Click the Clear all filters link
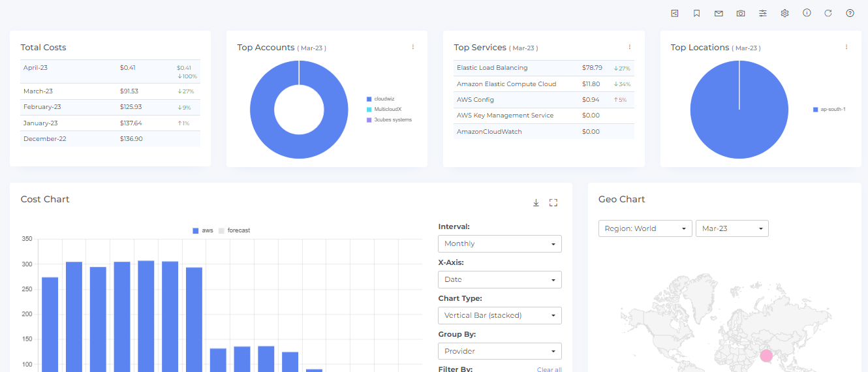The width and height of the screenshot is (868, 372). click(x=549, y=369)
